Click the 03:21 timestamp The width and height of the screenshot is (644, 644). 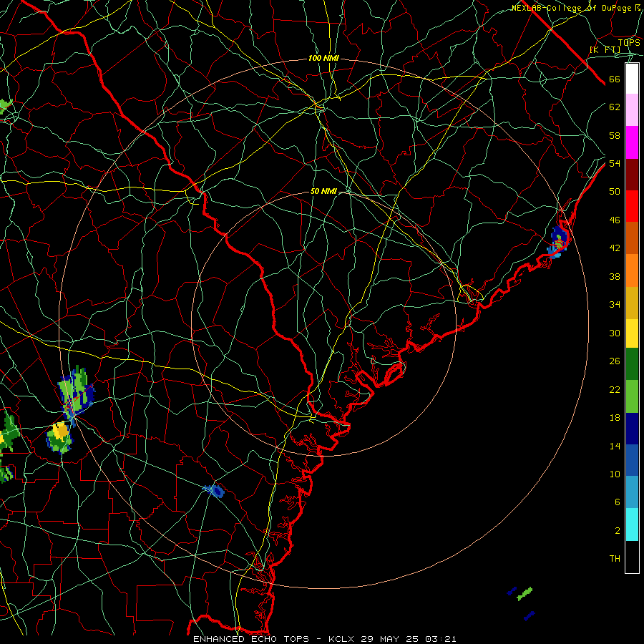pos(441,639)
